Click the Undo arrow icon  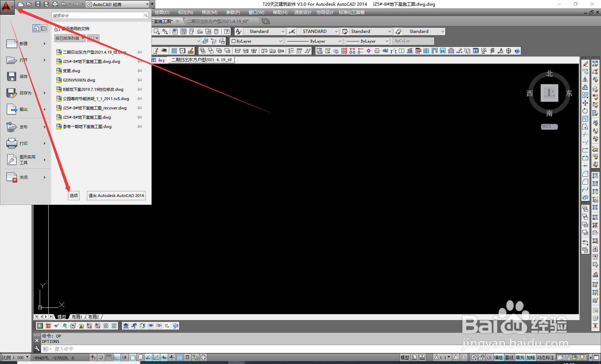coord(64,4)
